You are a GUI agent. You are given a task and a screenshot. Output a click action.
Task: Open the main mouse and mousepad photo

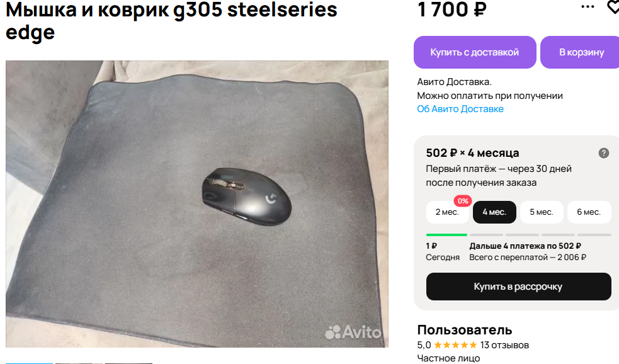197,204
